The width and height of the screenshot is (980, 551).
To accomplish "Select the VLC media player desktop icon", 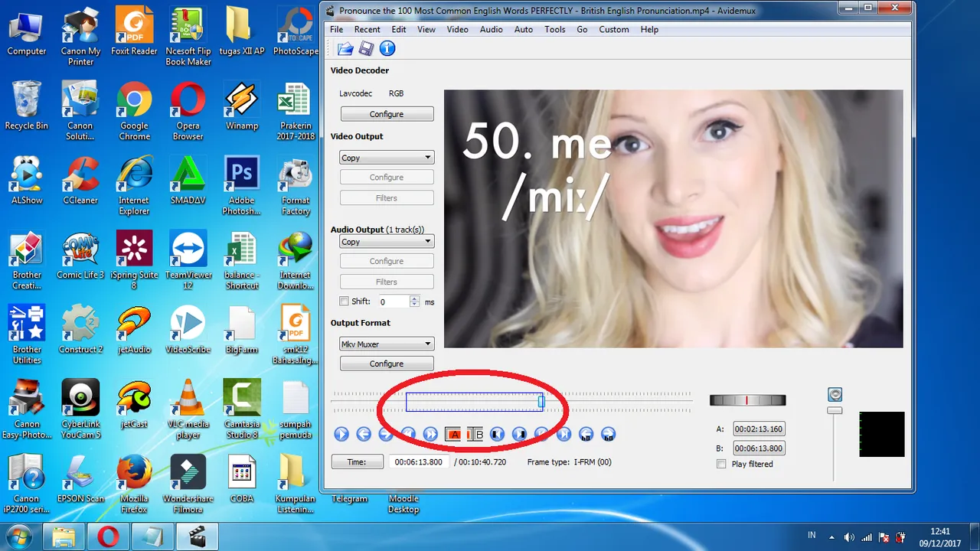I will tap(188, 409).
